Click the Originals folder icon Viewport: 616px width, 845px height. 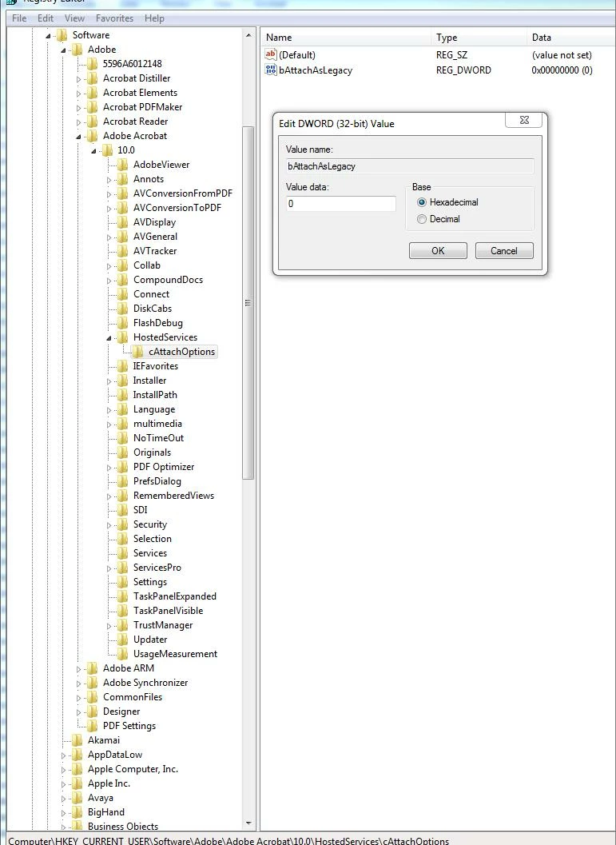coord(123,452)
